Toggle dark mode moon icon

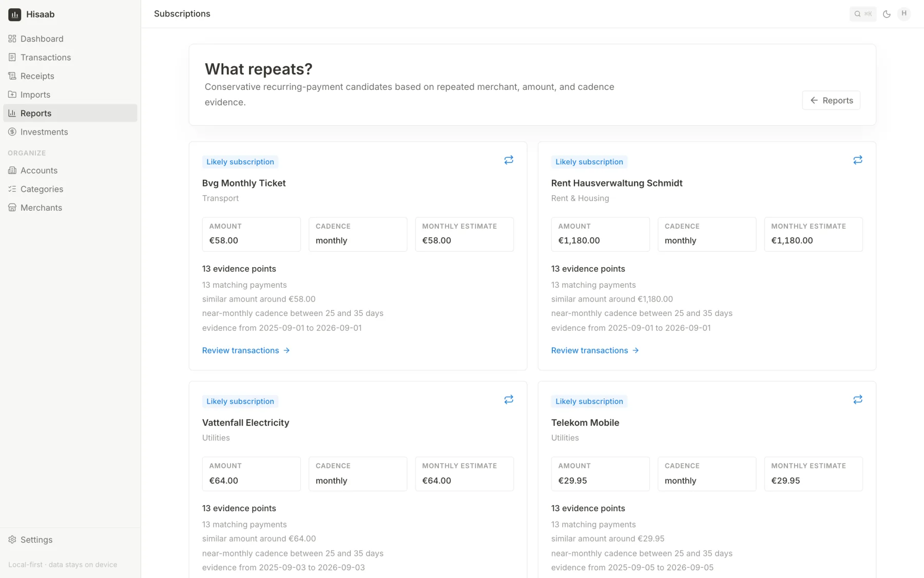[x=887, y=14]
